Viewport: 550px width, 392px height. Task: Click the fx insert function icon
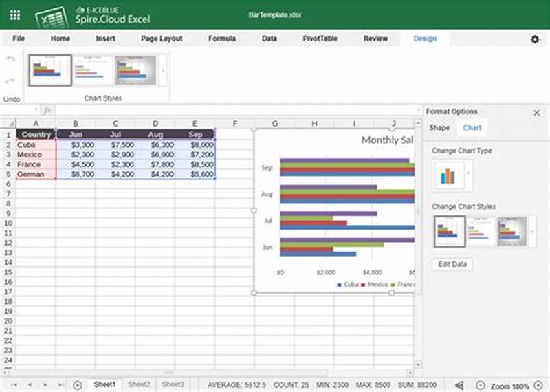tap(47, 110)
